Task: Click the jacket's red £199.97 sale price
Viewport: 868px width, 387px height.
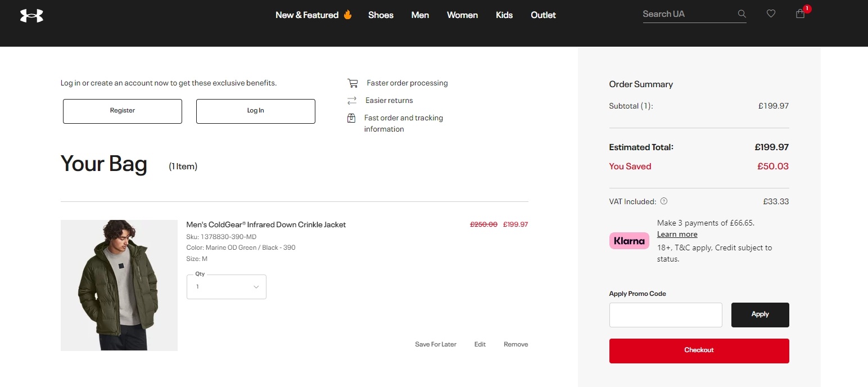Action: point(516,224)
